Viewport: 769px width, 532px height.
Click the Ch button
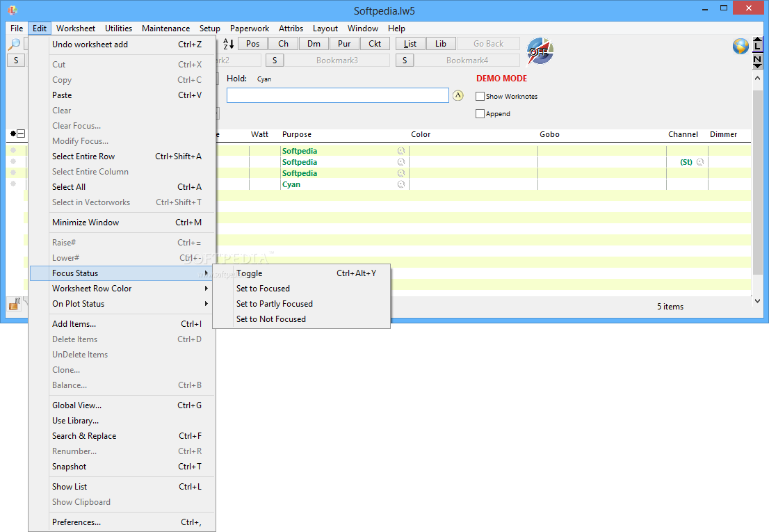click(x=283, y=44)
